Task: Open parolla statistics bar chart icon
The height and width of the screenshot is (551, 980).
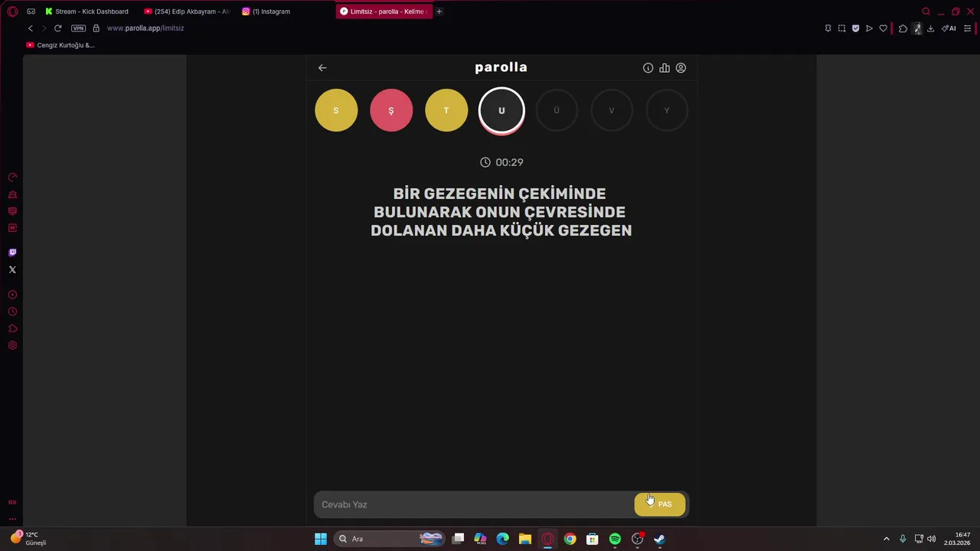Action: (665, 68)
